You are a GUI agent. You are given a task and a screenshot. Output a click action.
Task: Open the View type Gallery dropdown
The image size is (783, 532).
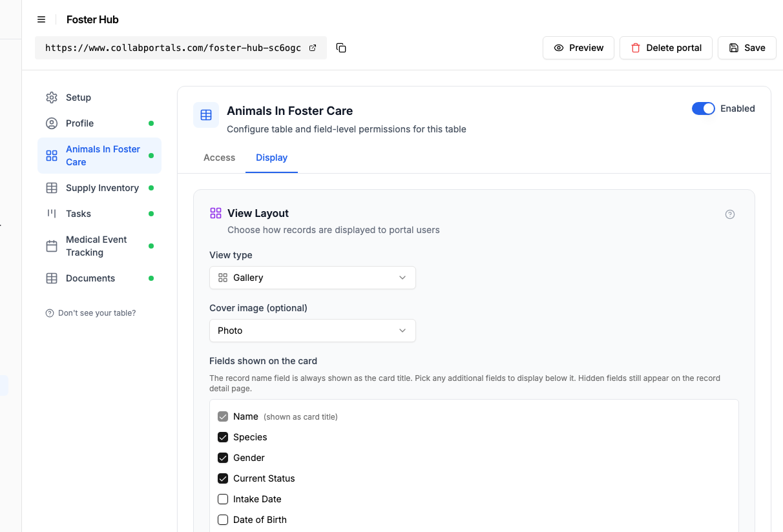pos(313,278)
